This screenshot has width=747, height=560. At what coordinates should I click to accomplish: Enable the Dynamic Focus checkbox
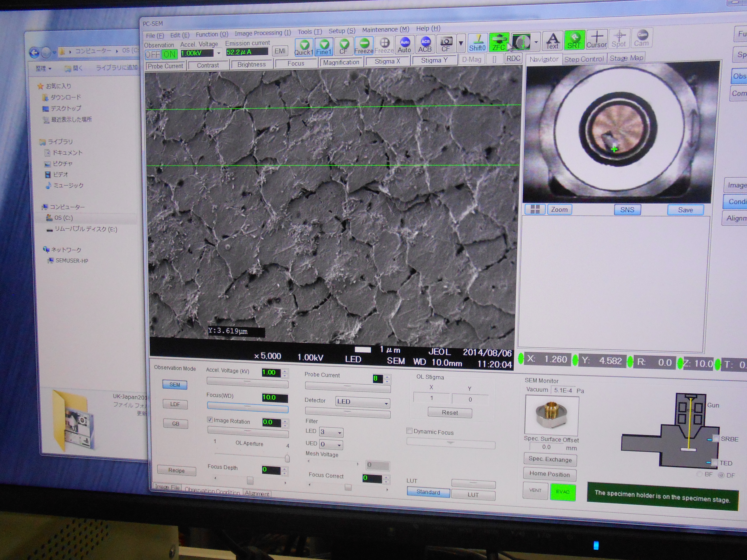[409, 431]
